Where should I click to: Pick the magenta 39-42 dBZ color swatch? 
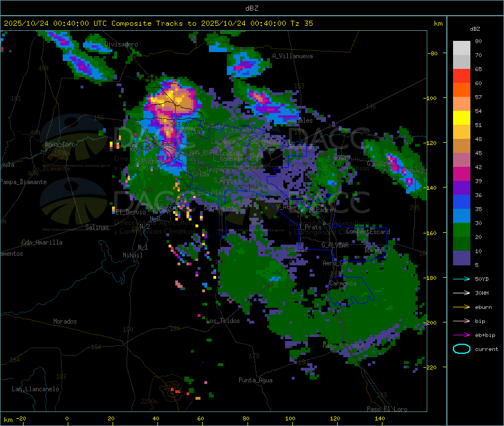pyautogui.click(x=461, y=174)
